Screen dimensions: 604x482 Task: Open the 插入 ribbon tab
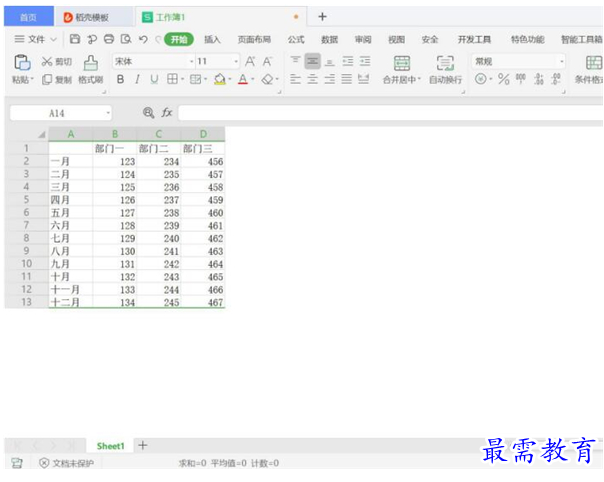click(x=212, y=39)
